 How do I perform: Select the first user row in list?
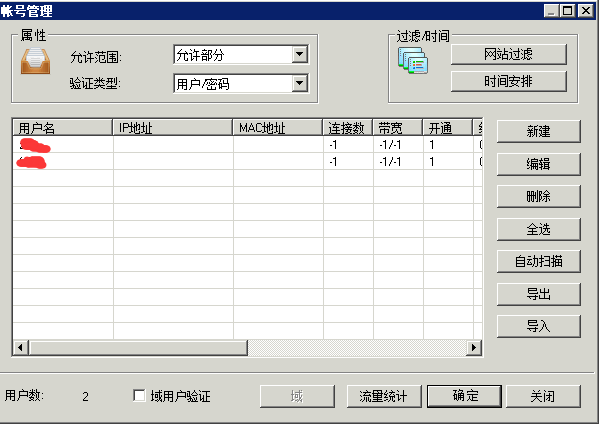click(248, 145)
